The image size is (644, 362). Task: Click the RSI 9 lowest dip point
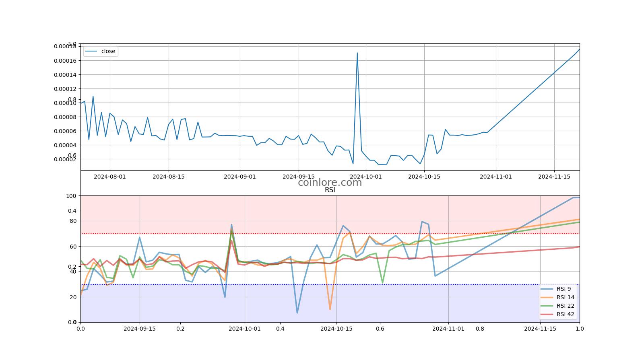pyautogui.click(x=297, y=313)
